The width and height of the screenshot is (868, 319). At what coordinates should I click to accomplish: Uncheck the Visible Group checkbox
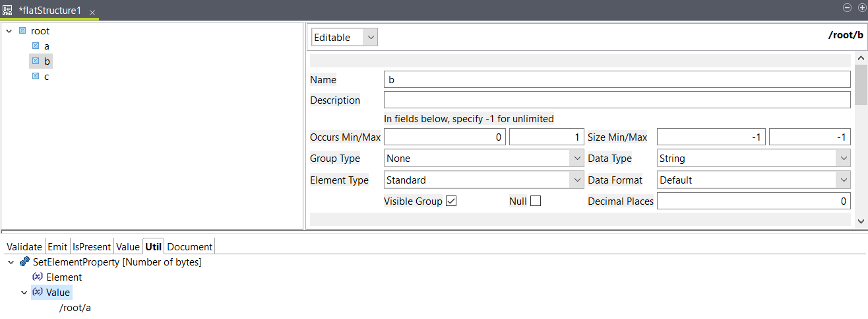pyautogui.click(x=451, y=201)
